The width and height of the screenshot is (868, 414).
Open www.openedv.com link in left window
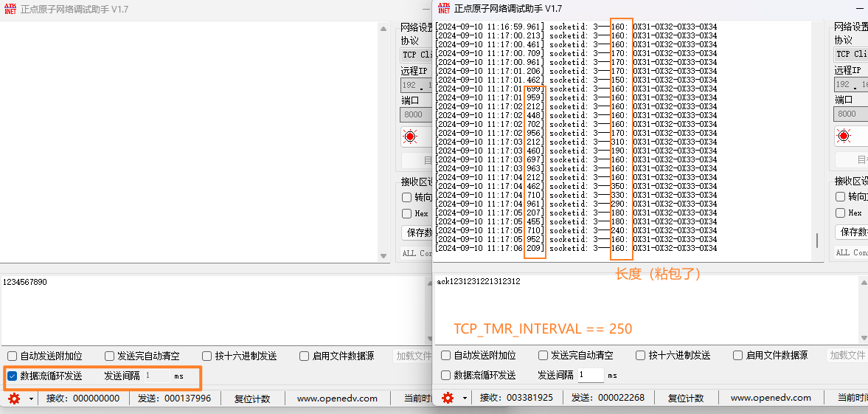337,399
